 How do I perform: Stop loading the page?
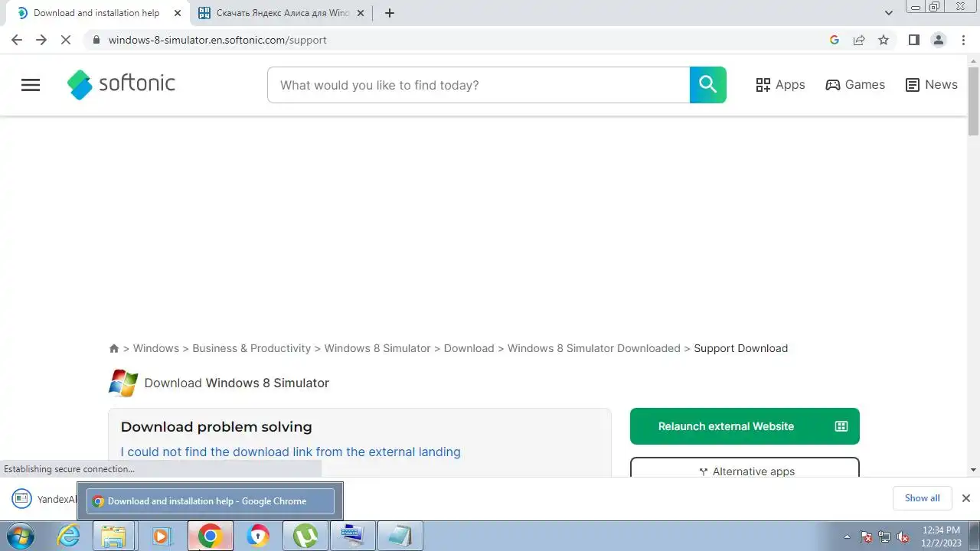(x=66, y=40)
